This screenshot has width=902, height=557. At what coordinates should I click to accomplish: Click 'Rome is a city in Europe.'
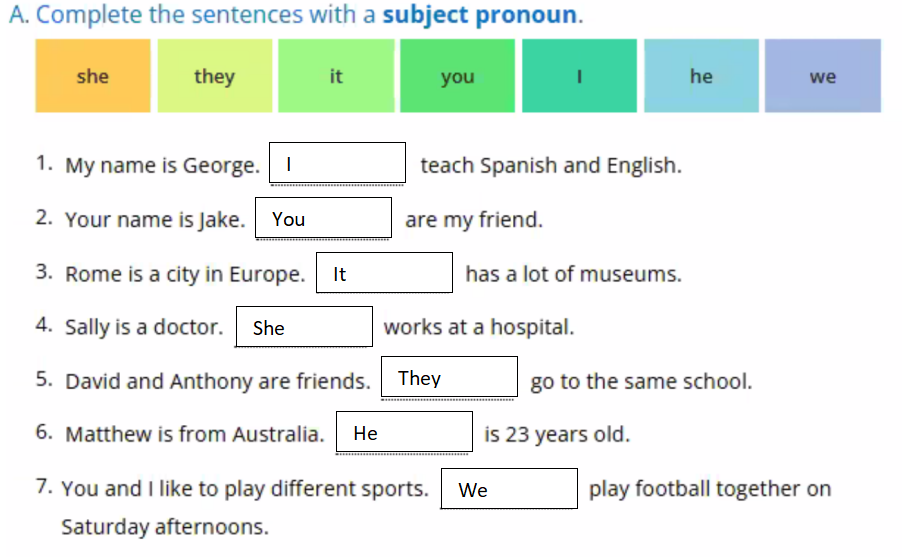click(x=185, y=274)
